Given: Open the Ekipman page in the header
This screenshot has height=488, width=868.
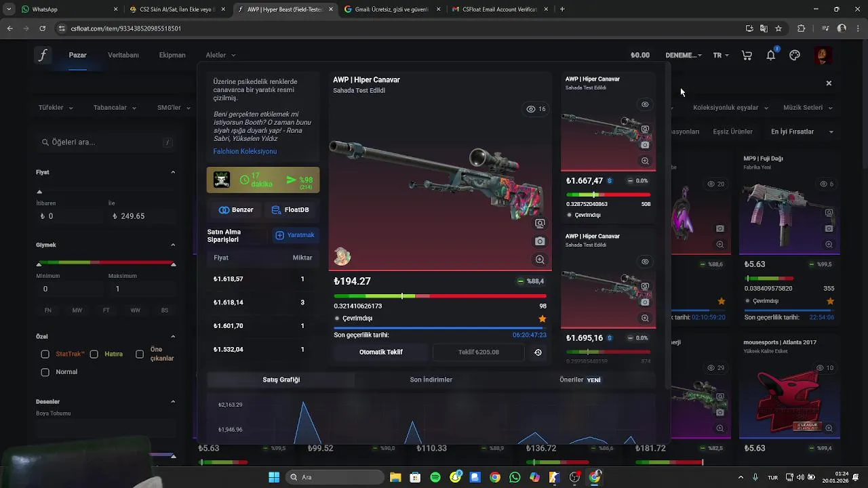Looking at the screenshot, I should coord(172,55).
